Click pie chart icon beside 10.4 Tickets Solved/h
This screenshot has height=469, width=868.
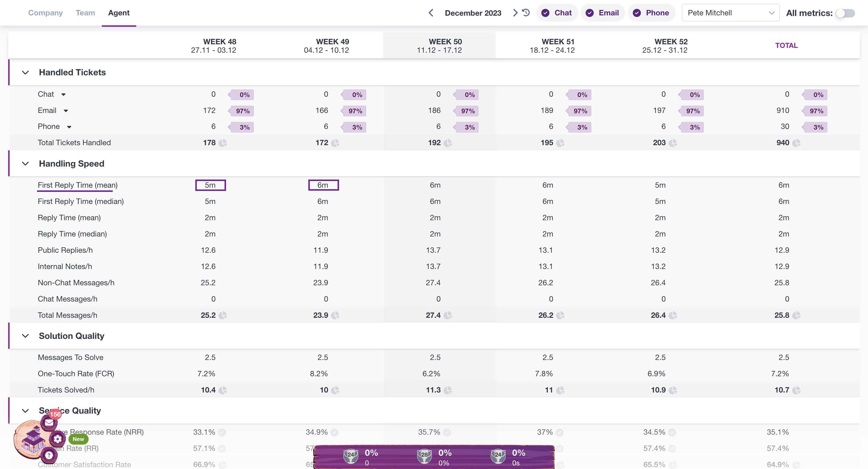[223, 390]
